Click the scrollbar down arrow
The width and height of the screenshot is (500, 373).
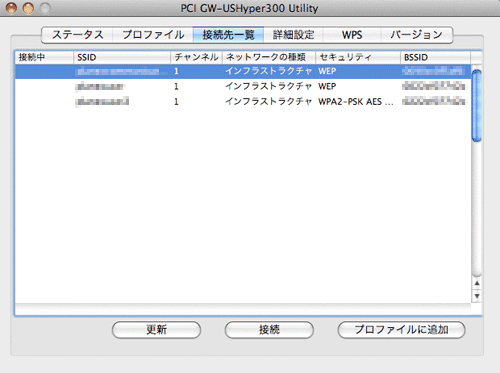pos(477,296)
